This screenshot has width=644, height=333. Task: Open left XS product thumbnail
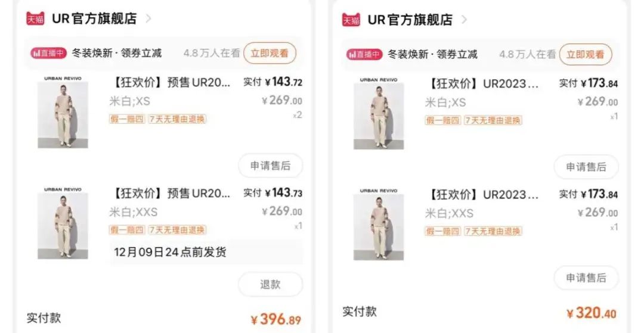(x=63, y=112)
